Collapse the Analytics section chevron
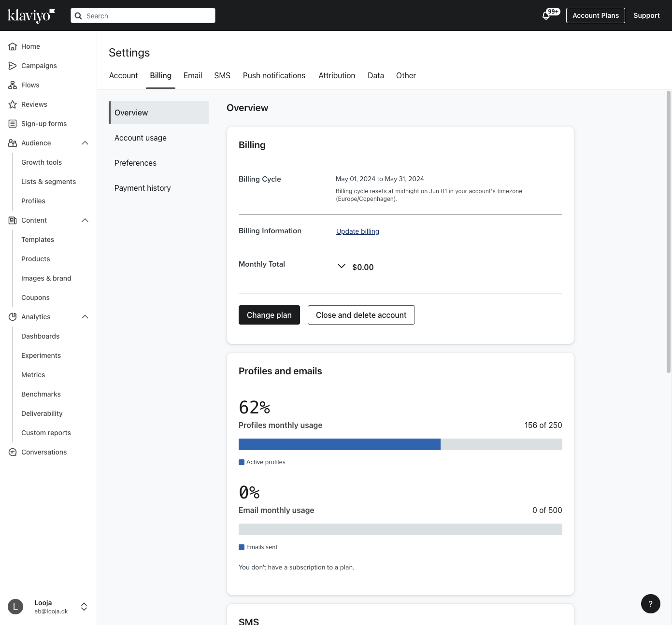Viewport: 672px width, 625px height. tap(85, 317)
